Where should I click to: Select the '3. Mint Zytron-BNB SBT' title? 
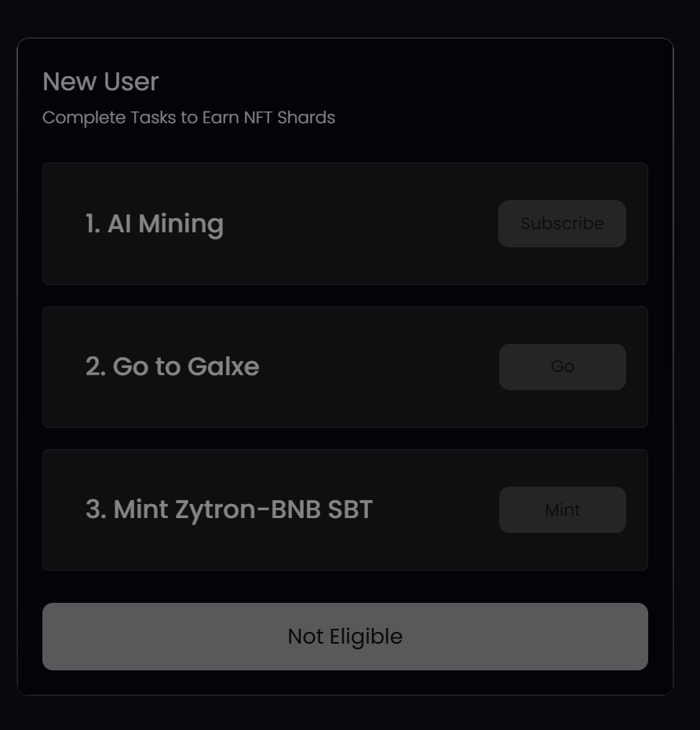(x=229, y=509)
